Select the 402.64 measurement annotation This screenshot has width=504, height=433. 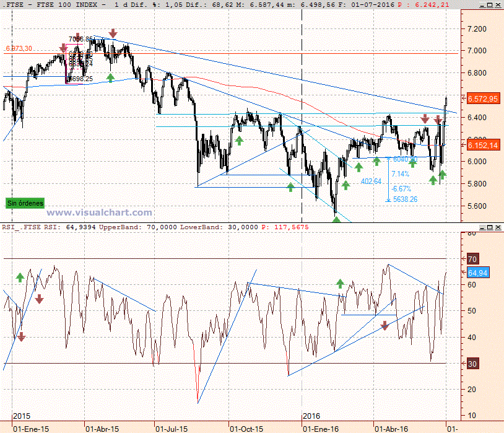click(371, 181)
